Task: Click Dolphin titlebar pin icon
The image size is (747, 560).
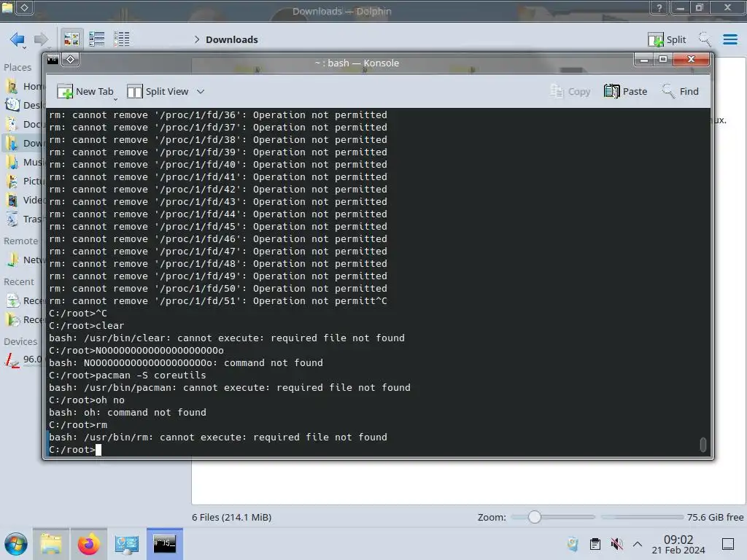Action: pyautogui.click(x=25, y=7)
